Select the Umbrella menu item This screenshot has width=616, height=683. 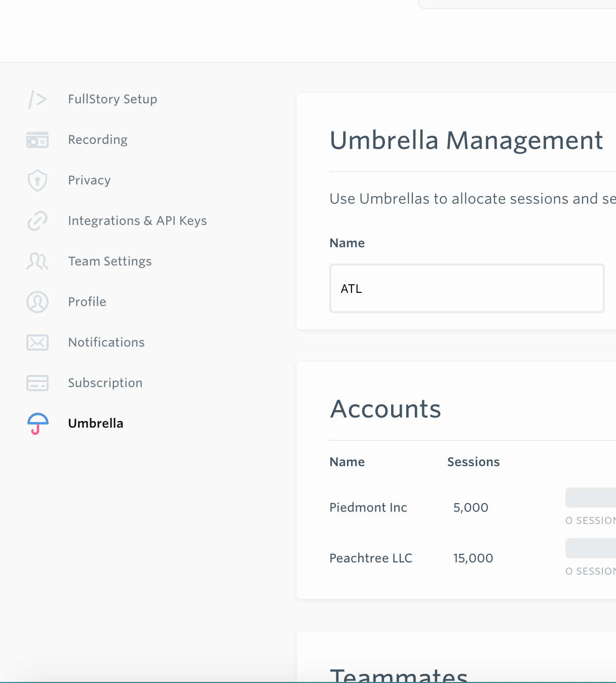tap(96, 423)
